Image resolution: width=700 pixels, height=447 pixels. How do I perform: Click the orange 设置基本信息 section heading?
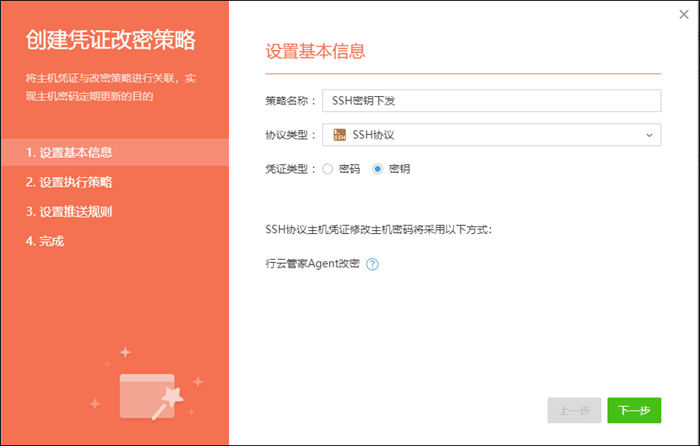tap(315, 51)
